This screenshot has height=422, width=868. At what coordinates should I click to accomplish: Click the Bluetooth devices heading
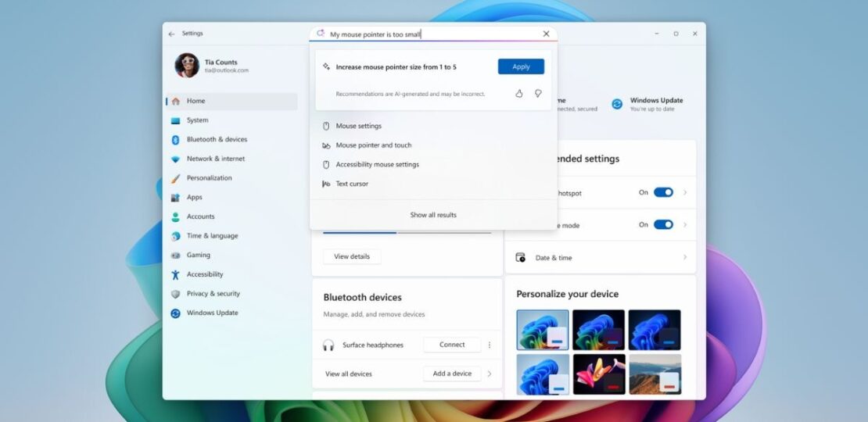tap(363, 298)
